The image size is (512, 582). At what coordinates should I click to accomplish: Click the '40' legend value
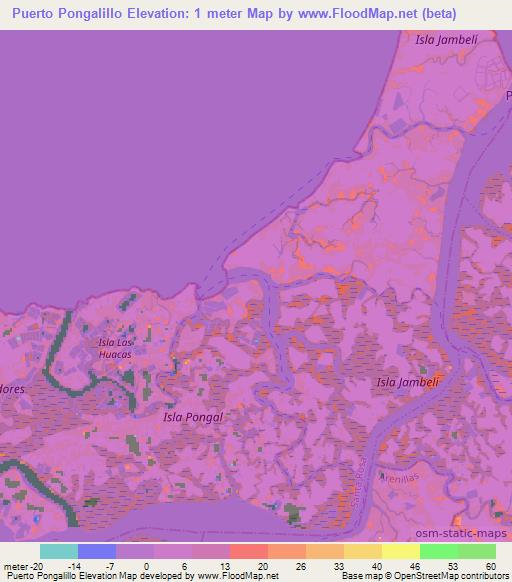click(377, 567)
